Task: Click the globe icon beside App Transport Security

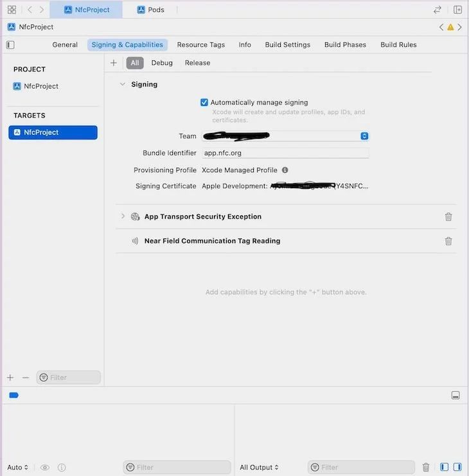Action: (135, 216)
